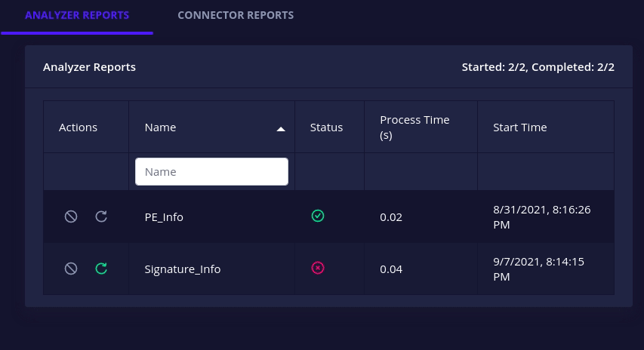Click the Started 2/2, Completed 2/2 summary
This screenshot has height=350, width=644.
click(x=538, y=67)
